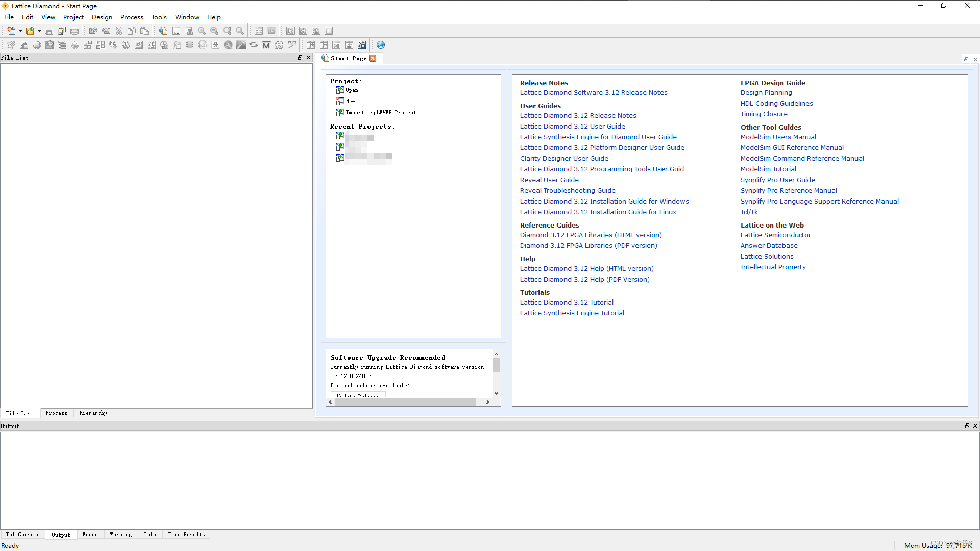The height and width of the screenshot is (551, 980).
Task: Launch the Power Calculator toolbar icon
Action: [x=177, y=45]
